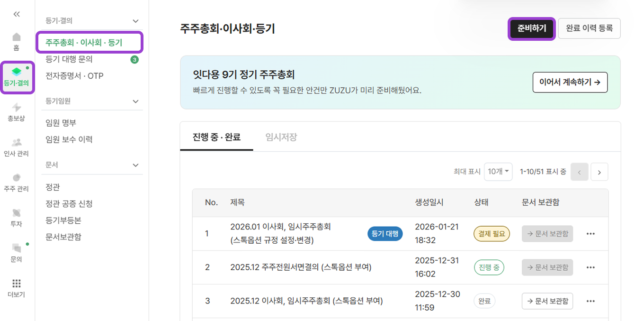Select the 진행 중·완료 tab
This screenshot has width=644, height=321.
[216, 136]
